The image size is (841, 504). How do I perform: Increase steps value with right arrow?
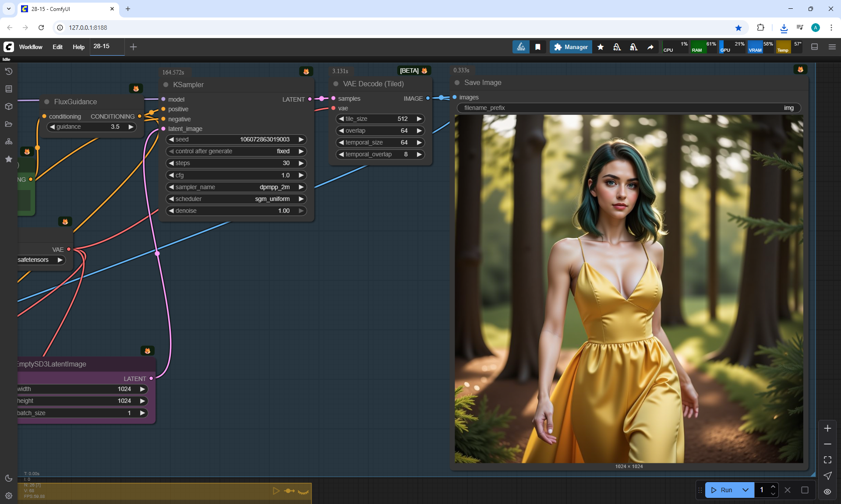click(x=301, y=163)
